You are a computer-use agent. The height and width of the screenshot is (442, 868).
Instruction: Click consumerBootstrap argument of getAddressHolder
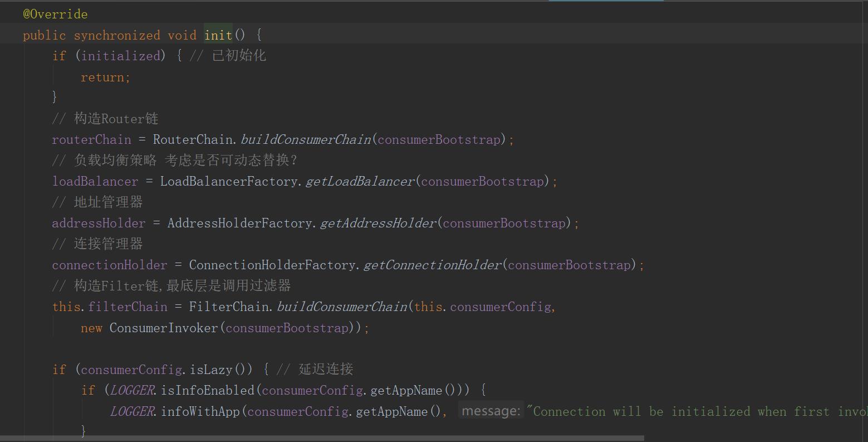click(504, 223)
